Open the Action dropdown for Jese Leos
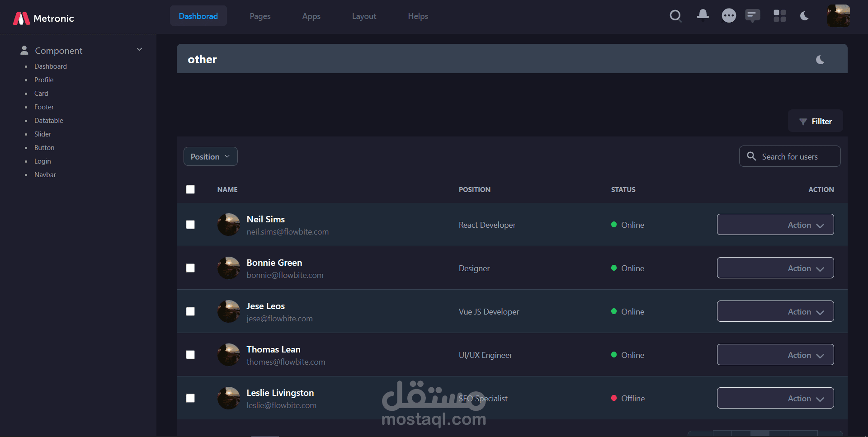Viewport: 868px width, 437px height. pos(775,311)
